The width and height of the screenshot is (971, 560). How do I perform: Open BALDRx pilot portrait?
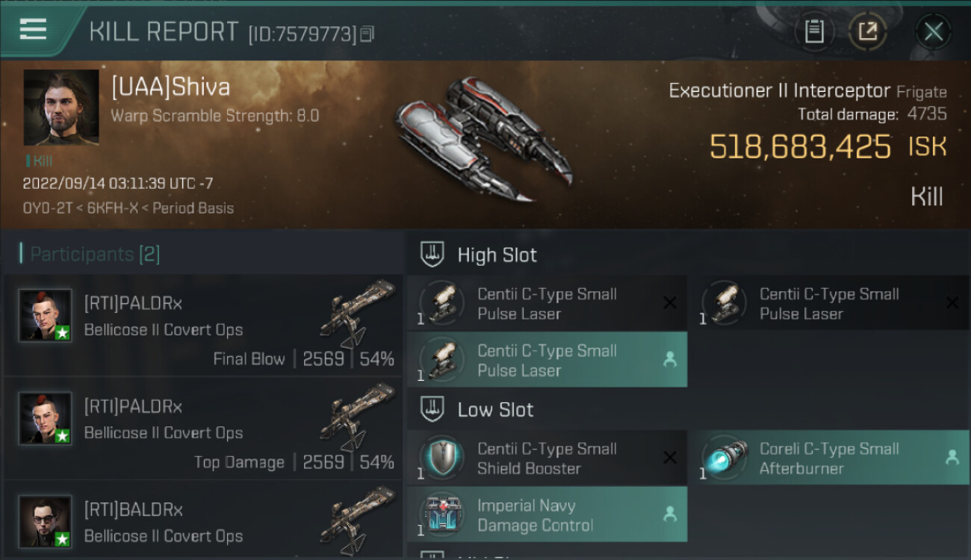46,521
